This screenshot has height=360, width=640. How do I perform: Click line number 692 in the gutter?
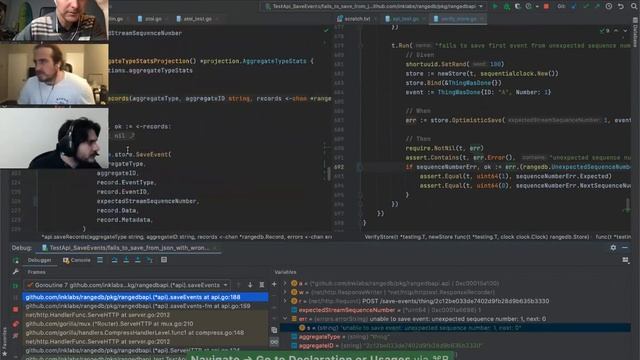(340, 167)
